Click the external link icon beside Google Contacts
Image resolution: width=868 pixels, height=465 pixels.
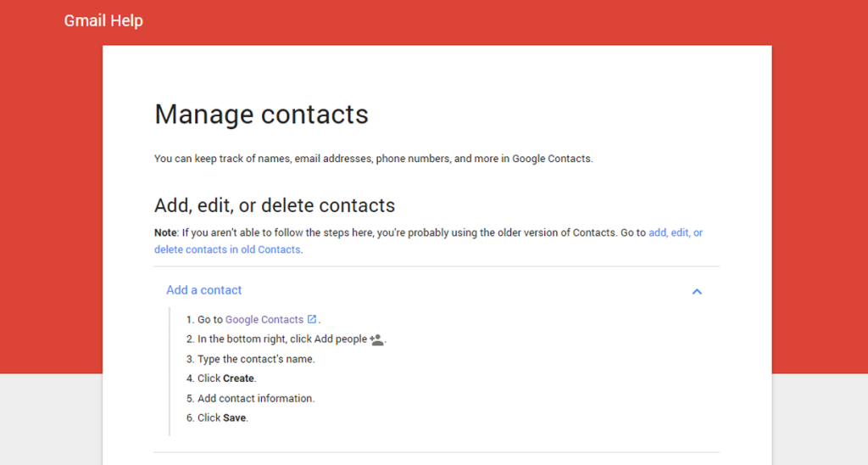pos(312,319)
